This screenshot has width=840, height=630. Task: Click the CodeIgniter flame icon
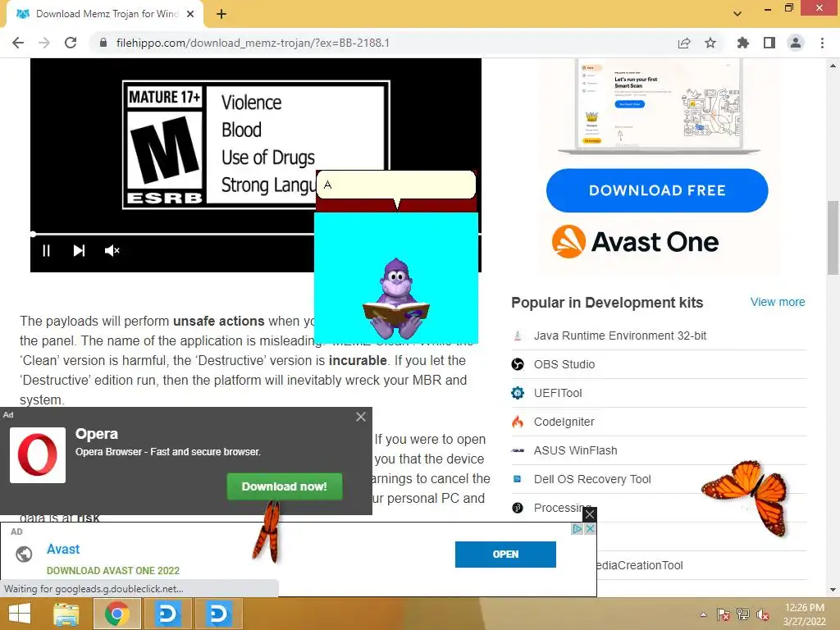click(518, 422)
